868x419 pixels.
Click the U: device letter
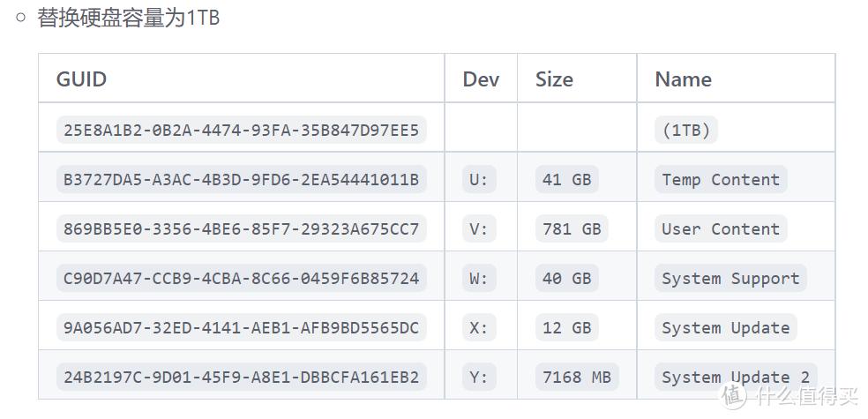[479, 180]
